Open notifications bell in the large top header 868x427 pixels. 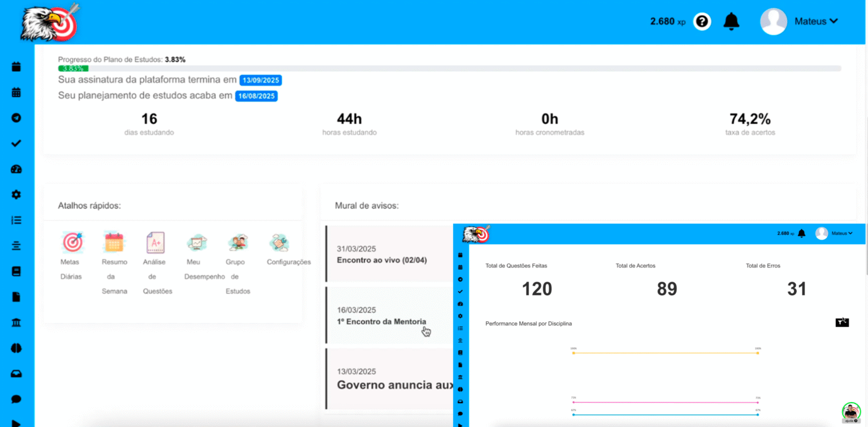(x=731, y=21)
